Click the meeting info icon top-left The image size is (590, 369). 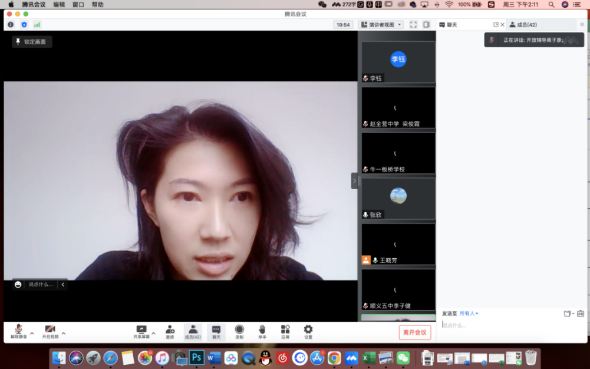coord(11,25)
